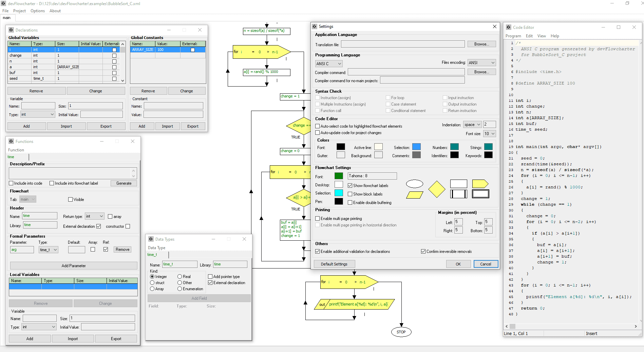Open the Return type dropdown in Functions
The image size is (644, 352).
coord(95,216)
